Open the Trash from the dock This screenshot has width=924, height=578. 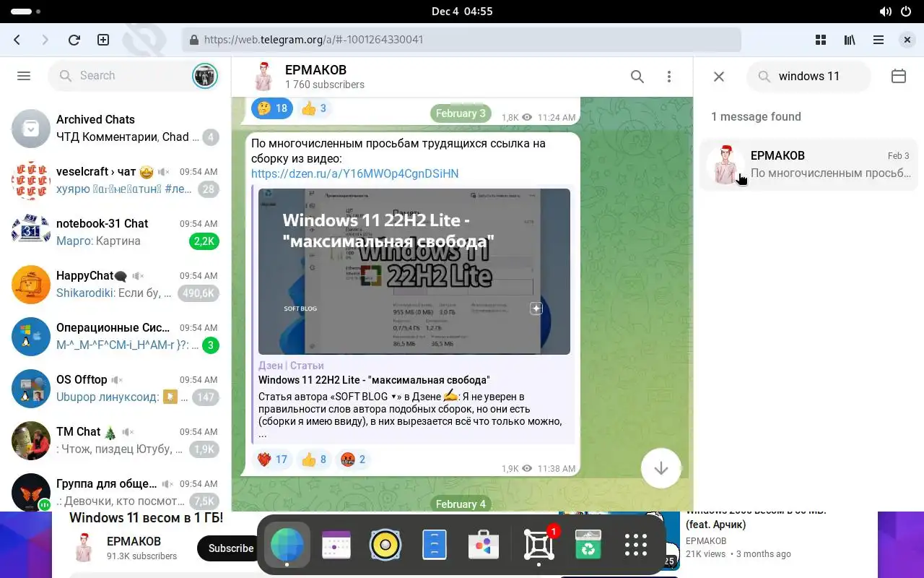(588, 545)
